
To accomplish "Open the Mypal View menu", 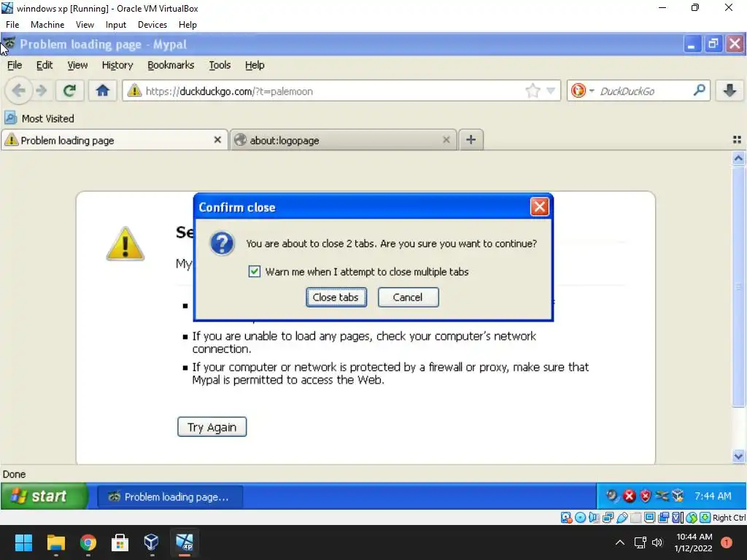I will pyautogui.click(x=77, y=65).
